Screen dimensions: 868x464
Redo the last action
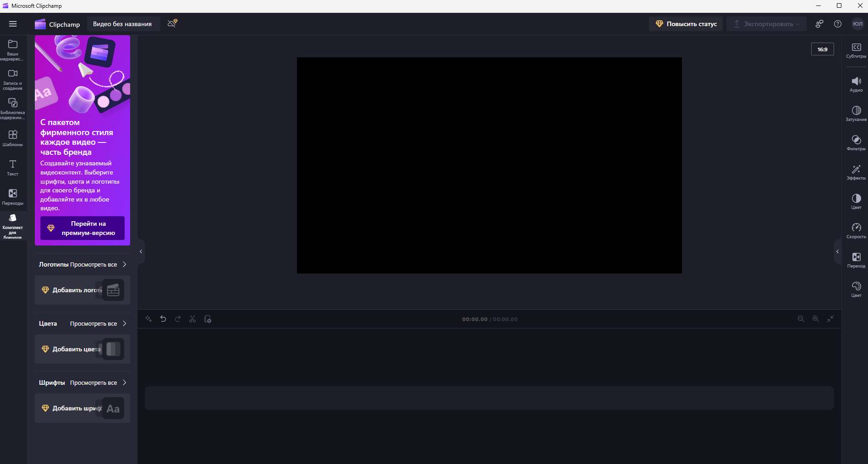178,319
